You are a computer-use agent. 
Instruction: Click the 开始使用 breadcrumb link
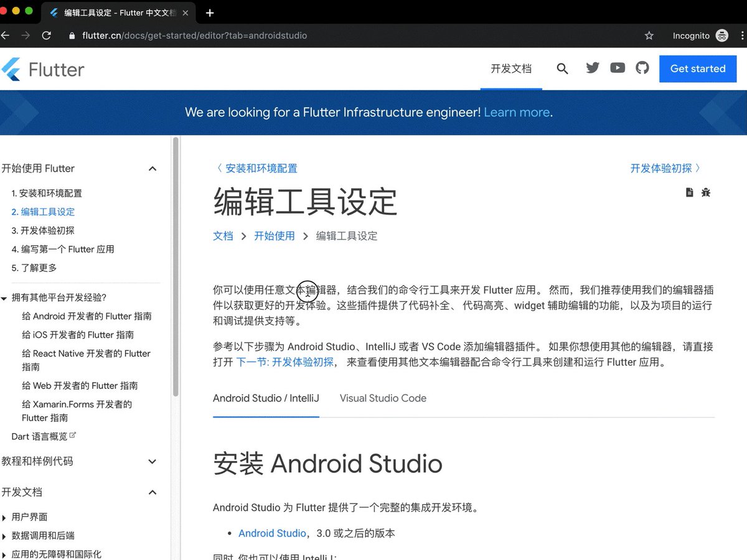tap(275, 236)
